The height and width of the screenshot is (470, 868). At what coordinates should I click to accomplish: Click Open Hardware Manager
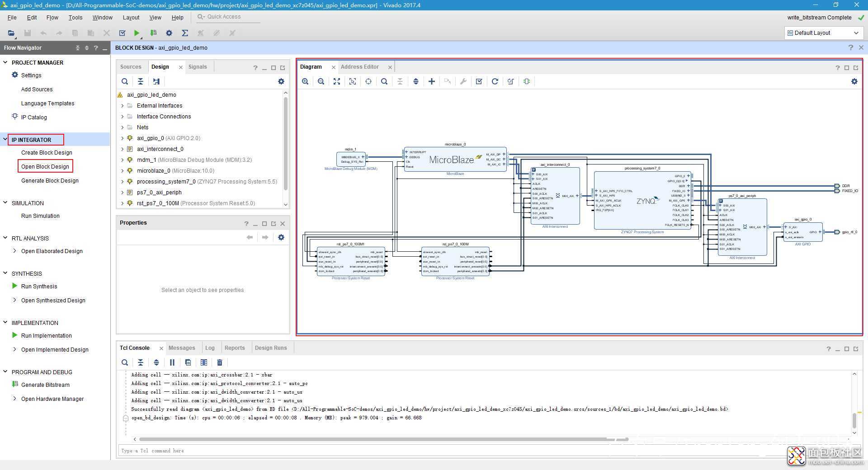coord(52,399)
